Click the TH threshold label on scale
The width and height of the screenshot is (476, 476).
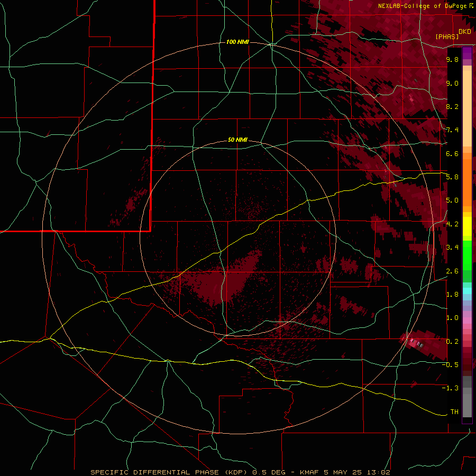tap(454, 412)
